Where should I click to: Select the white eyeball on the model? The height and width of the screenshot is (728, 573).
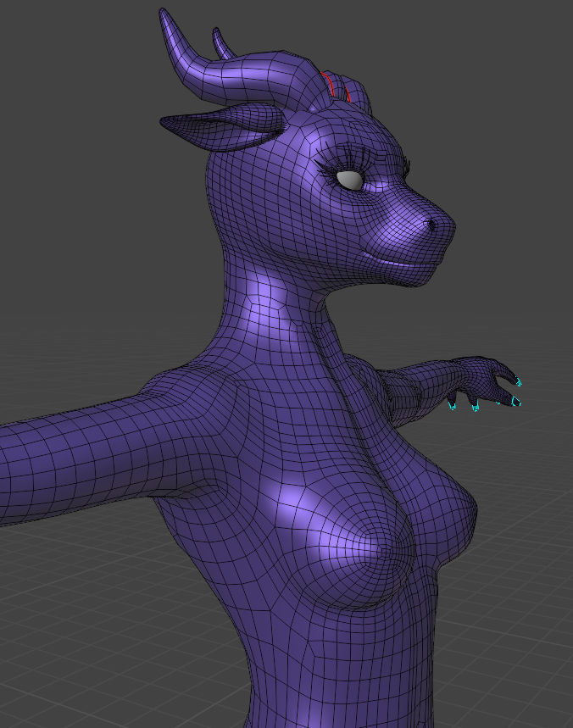tap(350, 181)
